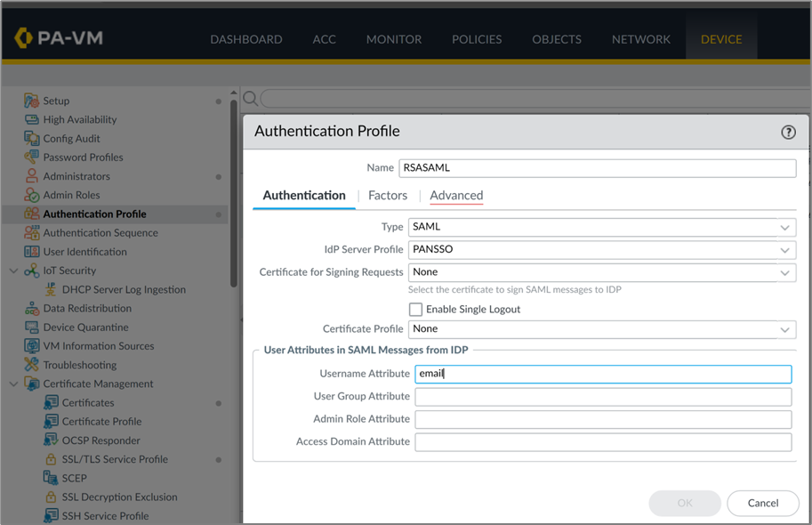Open the IdP Server Profile dropdown
Screen dimensions: 812x525
[x=601, y=250]
